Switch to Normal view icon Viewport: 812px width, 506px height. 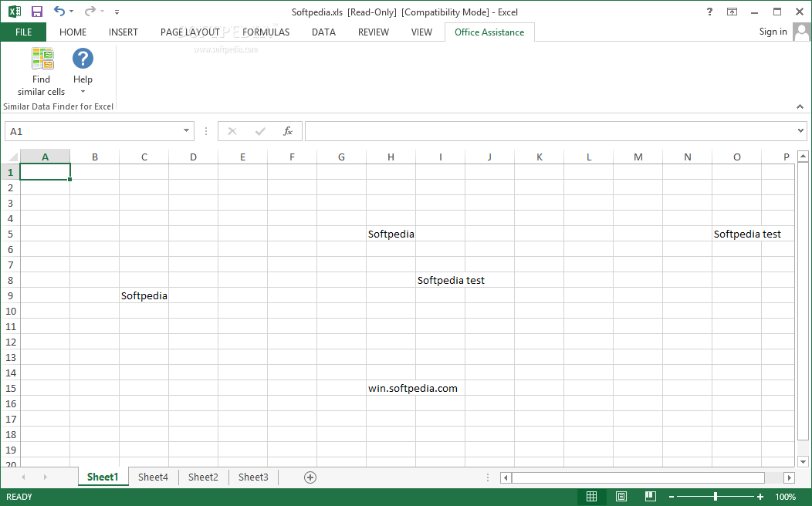click(591, 497)
